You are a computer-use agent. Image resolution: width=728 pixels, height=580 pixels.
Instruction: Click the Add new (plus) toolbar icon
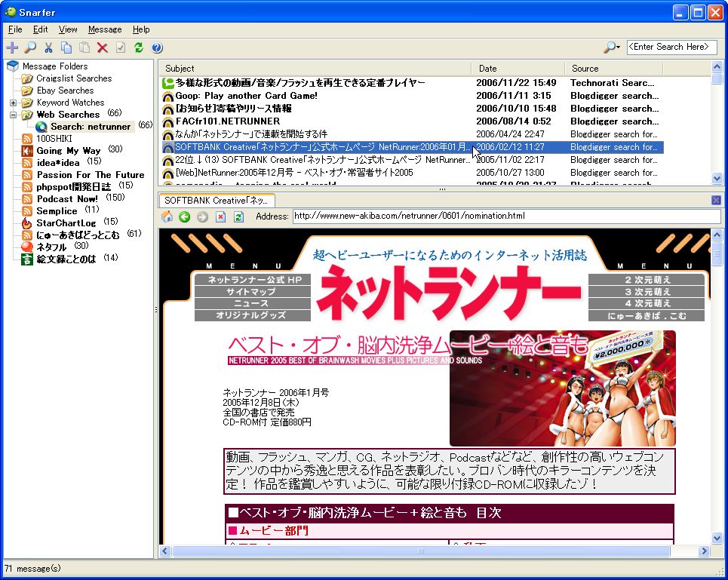click(x=12, y=48)
